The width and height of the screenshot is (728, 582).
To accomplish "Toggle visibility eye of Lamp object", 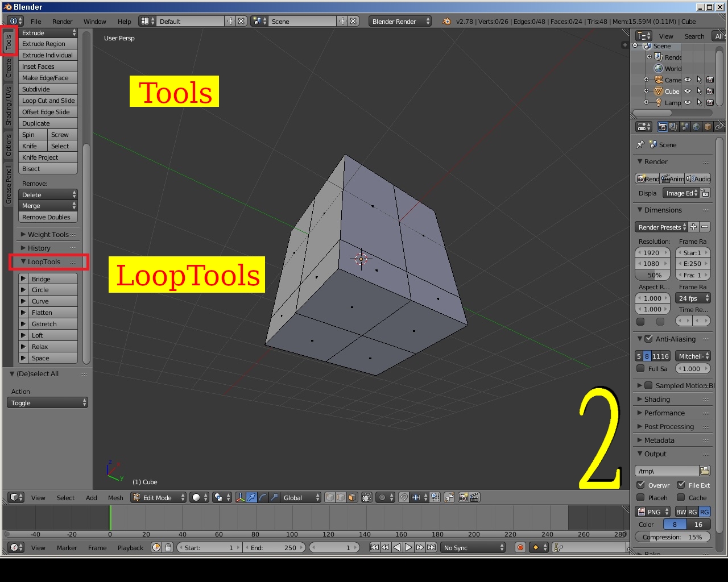I will 688,102.
